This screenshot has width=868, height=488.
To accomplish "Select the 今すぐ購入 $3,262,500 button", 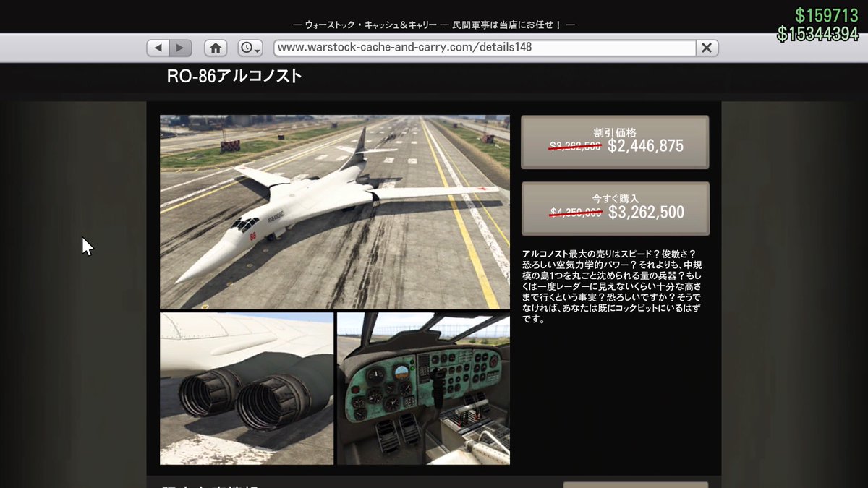I will pos(615,208).
